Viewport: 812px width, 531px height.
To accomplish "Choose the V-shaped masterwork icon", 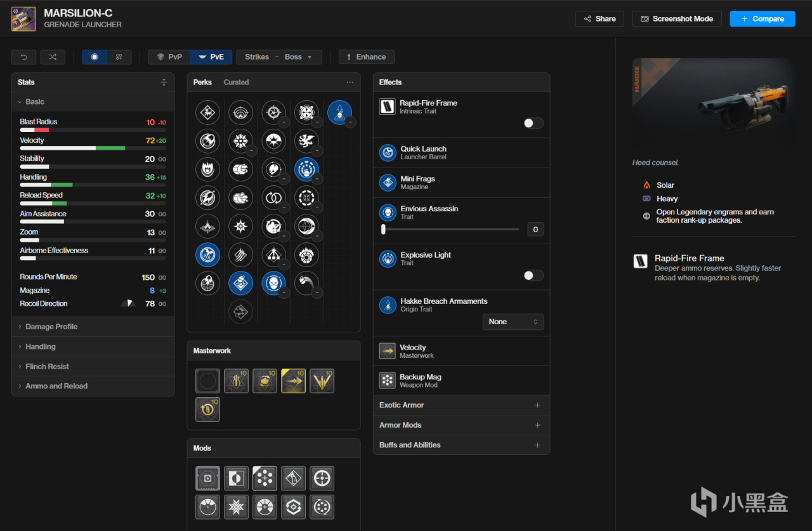I will 322,381.
